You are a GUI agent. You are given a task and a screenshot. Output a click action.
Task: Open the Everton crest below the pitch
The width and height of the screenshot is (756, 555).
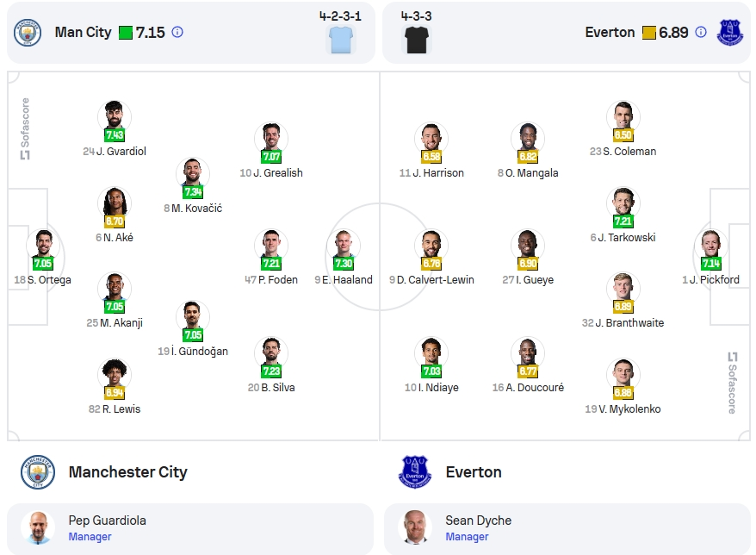(x=415, y=472)
